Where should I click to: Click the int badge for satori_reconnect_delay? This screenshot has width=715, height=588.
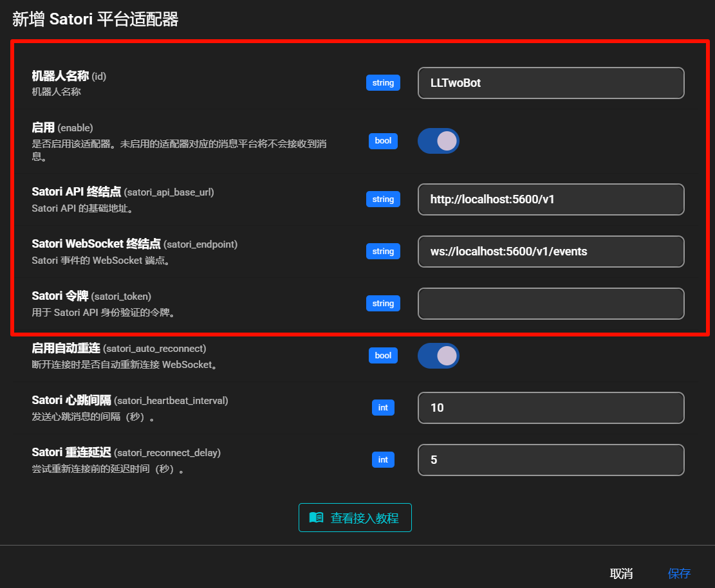(x=383, y=460)
